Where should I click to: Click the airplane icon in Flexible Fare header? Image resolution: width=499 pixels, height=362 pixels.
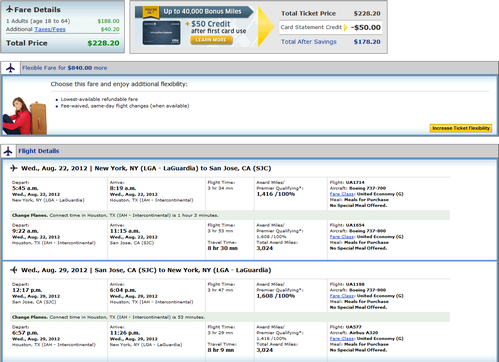click(10, 68)
